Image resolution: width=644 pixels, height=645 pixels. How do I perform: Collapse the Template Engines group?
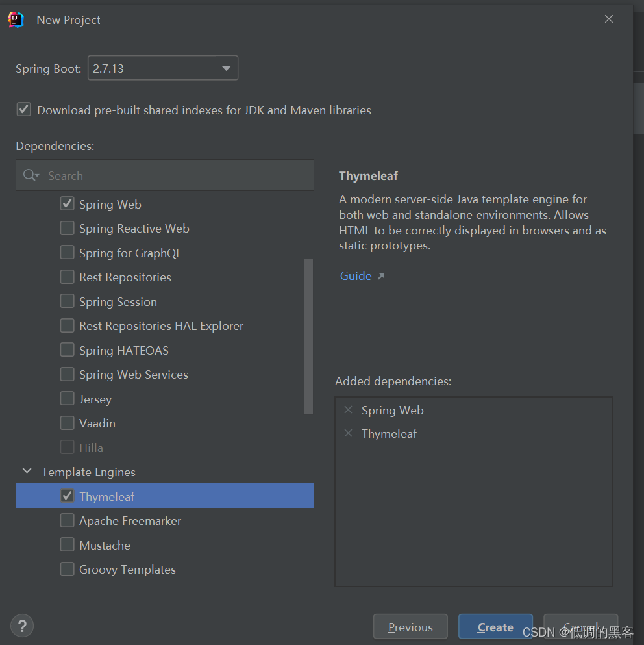point(27,471)
